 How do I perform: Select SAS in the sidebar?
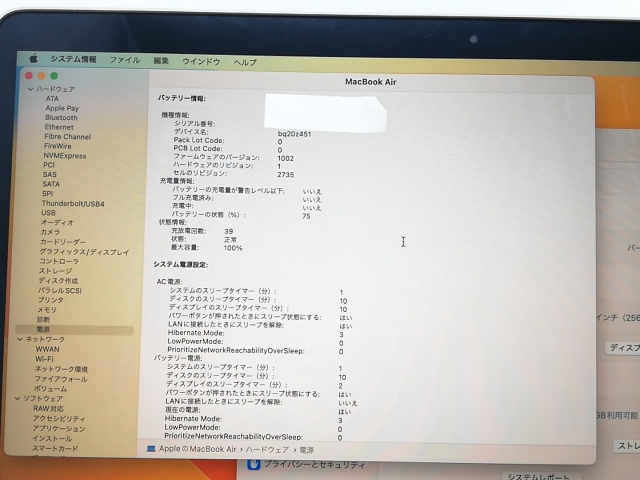coord(49,174)
